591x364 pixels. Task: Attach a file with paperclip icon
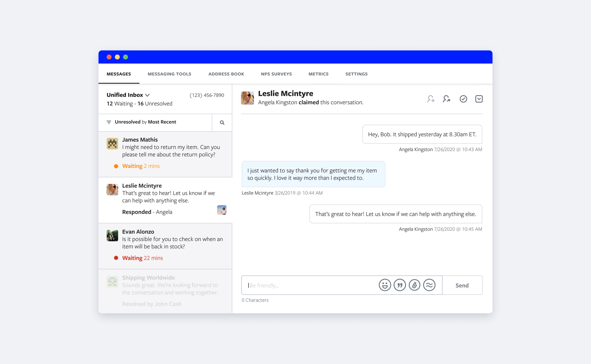pyautogui.click(x=414, y=285)
